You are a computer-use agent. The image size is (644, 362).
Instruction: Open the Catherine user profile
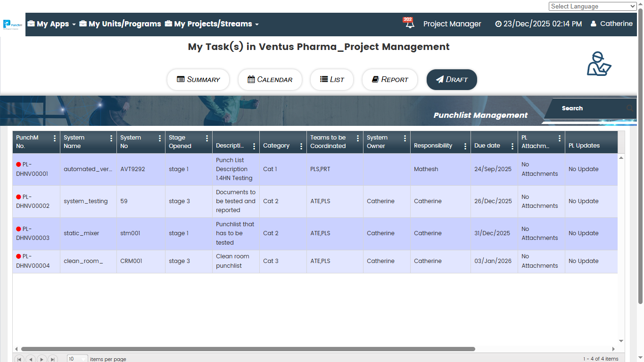tap(611, 24)
